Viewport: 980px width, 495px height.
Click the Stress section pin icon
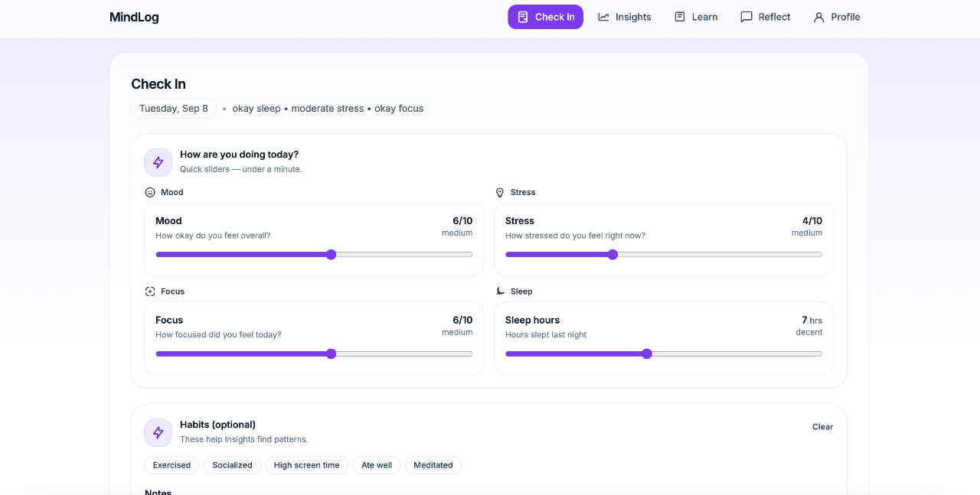coord(500,193)
